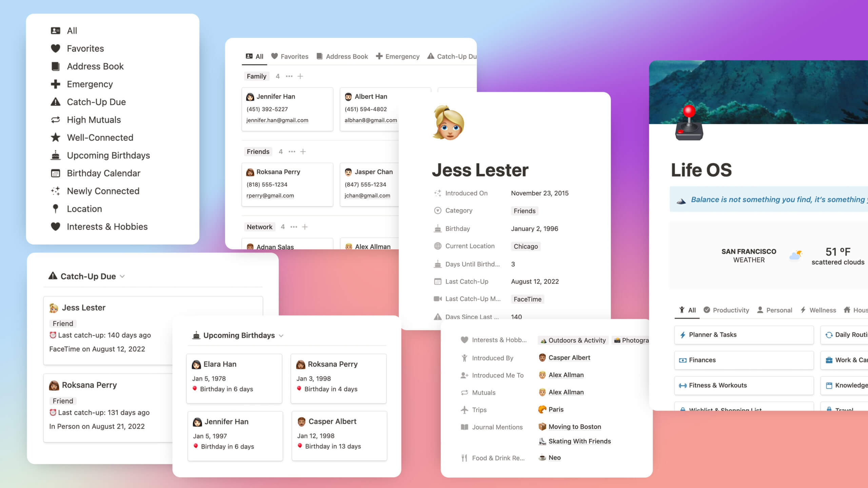Click the Birthday Calendar icon in sidebar
The image size is (868, 488).
coord(56,173)
